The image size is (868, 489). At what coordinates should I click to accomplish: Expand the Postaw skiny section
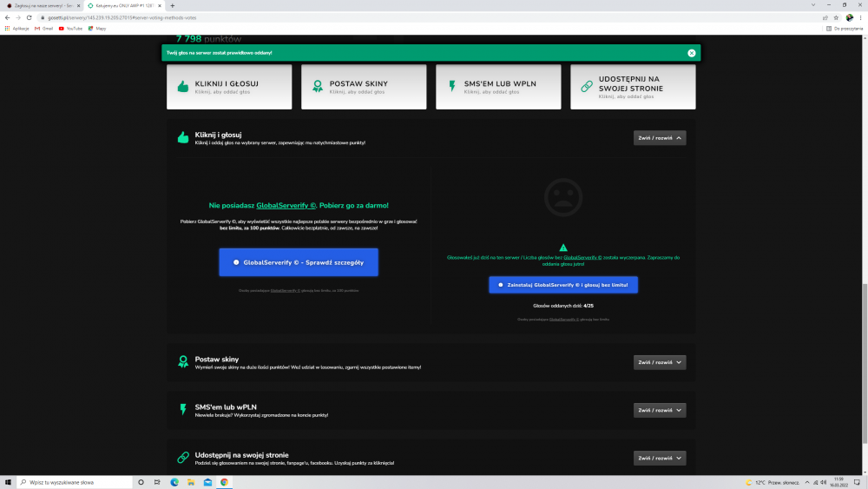pyautogui.click(x=660, y=362)
